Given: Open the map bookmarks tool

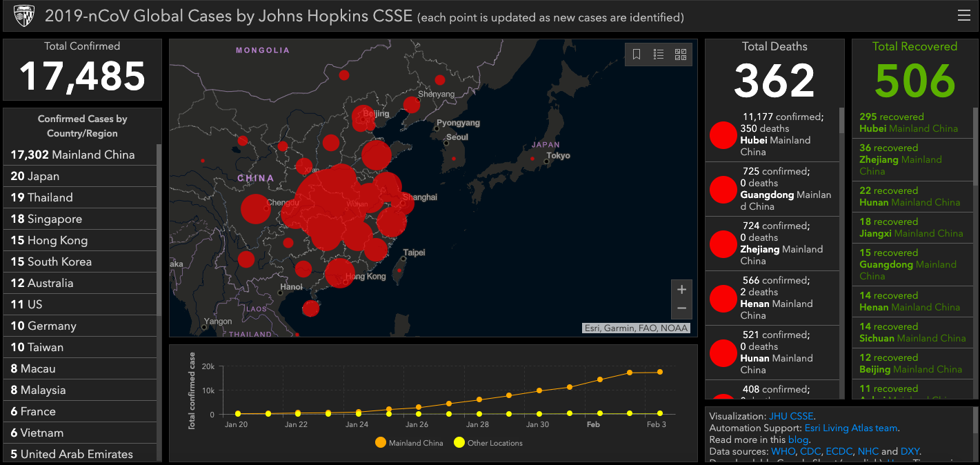Looking at the screenshot, I should click(637, 55).
